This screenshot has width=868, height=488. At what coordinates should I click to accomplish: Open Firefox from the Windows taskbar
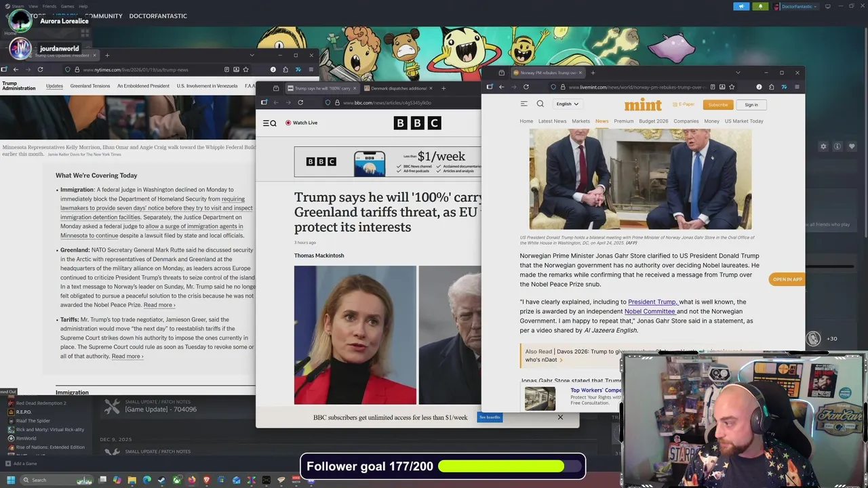click(x=192, y=480)
